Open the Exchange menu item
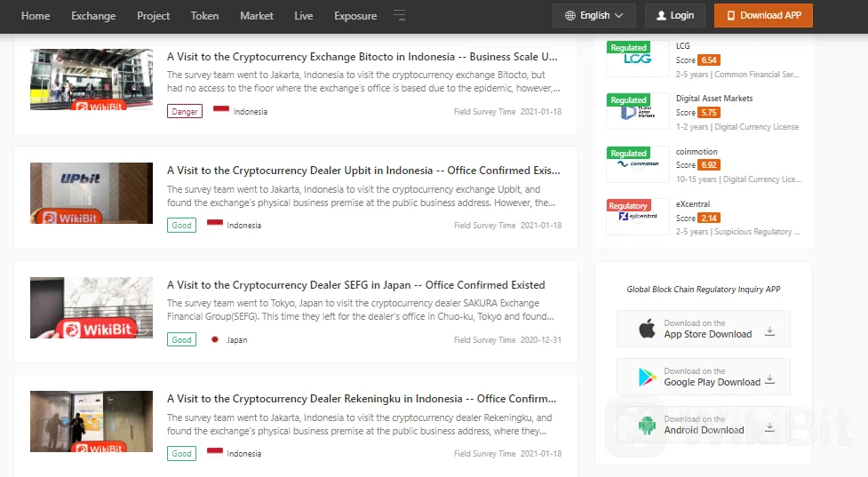 pyautogui.click(x=93, y=16)
